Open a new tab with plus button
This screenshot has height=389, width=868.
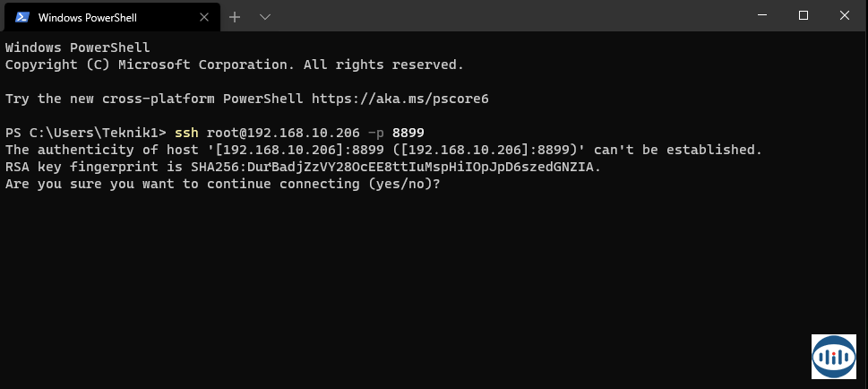(x=236, y=16)
